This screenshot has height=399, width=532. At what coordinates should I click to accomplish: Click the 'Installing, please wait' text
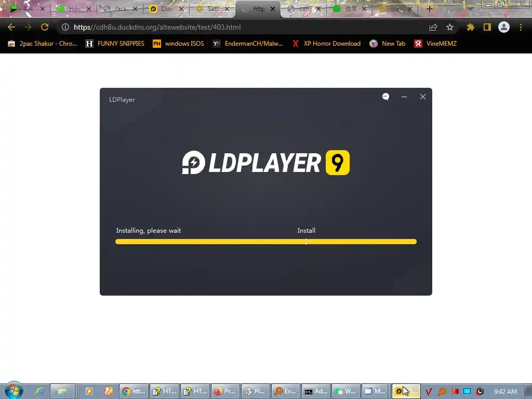click(148, 231)
